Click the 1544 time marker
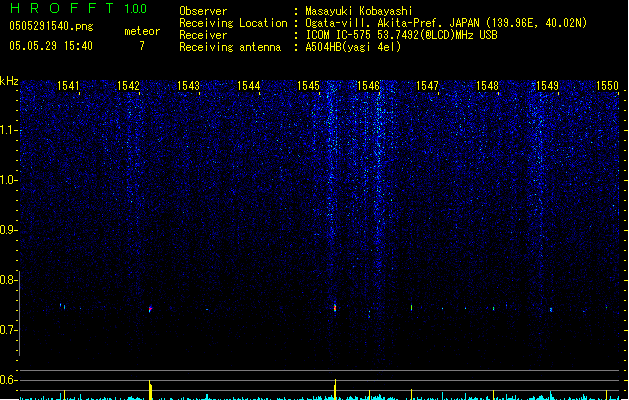The height and width of the screenshot is (400, 629). 249,86
